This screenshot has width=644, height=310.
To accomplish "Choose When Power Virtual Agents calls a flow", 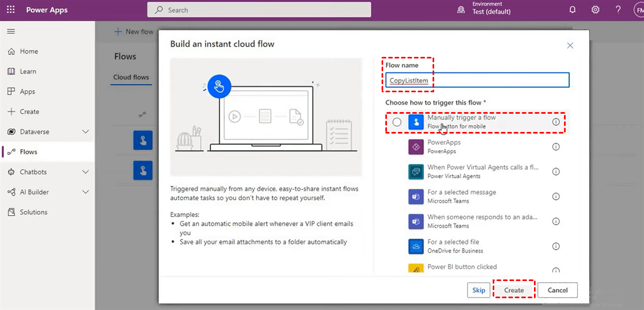I will tap(483, 167).
